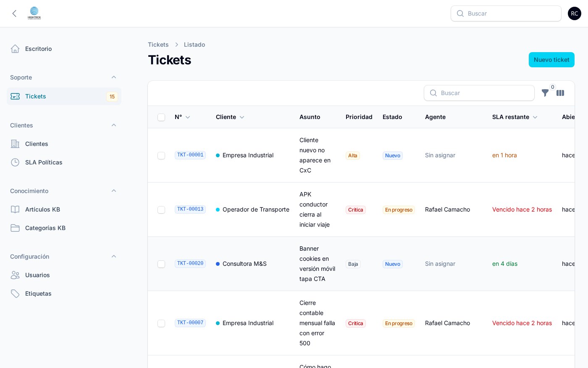Viewport: 588px width, 368px height.
Task: Toggle the select-all tickets checkbox
Action: pos(161,117)
